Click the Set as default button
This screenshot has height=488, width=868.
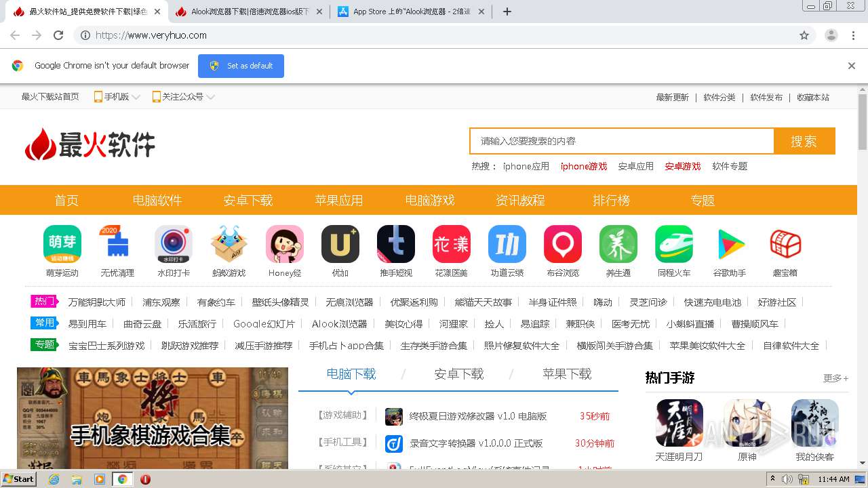point(241,66)
